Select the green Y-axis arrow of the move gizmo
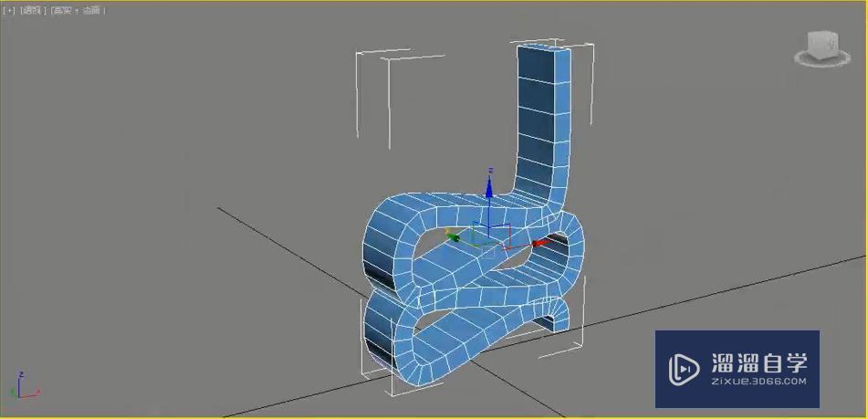Screen dimensions: 868x419 [x=454, y=237]
